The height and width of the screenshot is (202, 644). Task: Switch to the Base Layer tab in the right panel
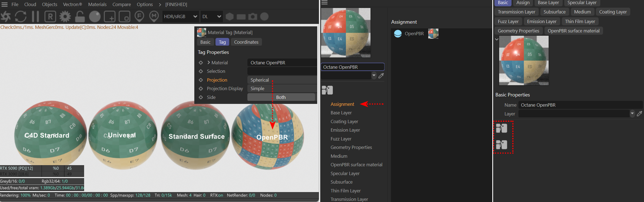pyautogui.click(x=548, y=3)
